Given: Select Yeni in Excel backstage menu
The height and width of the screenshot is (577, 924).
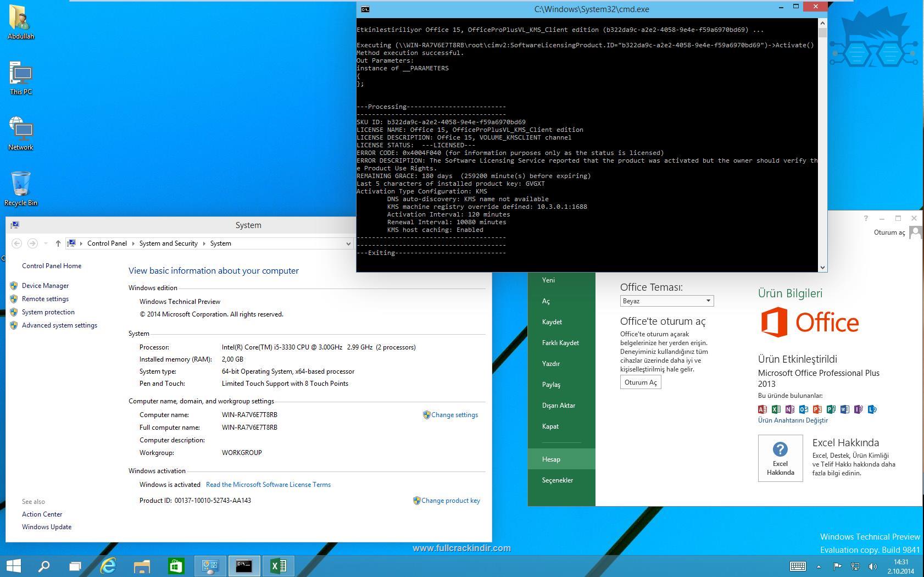Looking at the screenshot, I should 561,280.
